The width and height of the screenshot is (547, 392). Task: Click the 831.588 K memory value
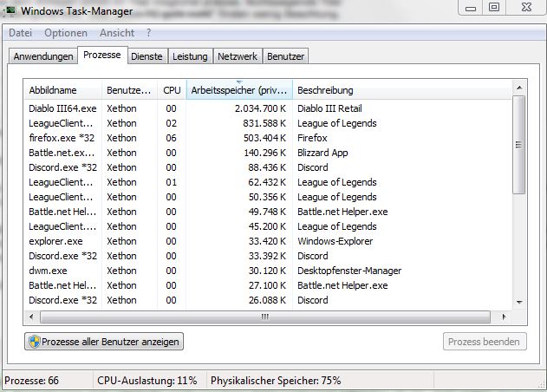pyautogui.click(x=264, y=123)
